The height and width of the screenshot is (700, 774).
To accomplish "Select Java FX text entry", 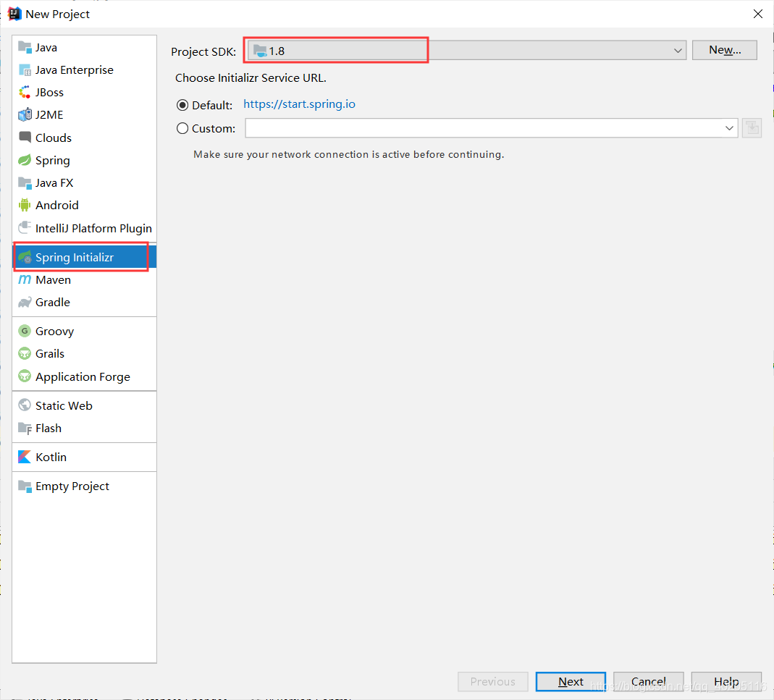I will 54,182.
